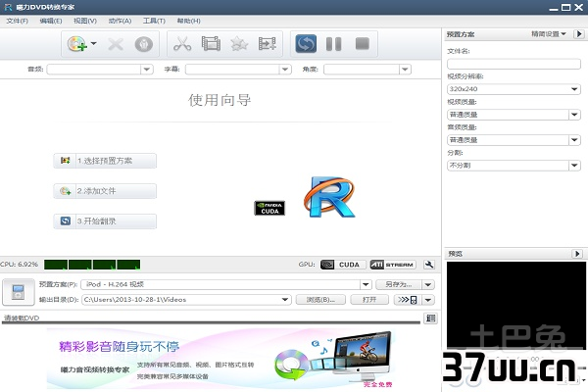Click the promotional banner 精彩影音随身玩不停
The height and width of the screenshot is (392, 588).
(x=221, y=360)
